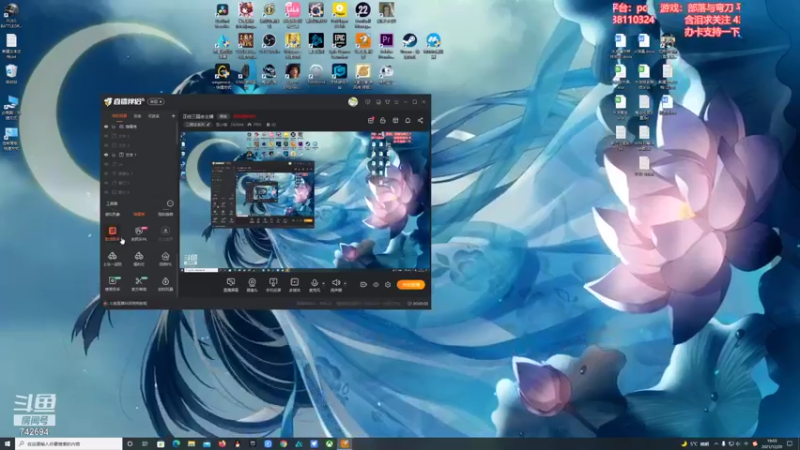Click the nested preview thumbnail in the stream canvas
The image size is (800, 450).
(263, 194)
